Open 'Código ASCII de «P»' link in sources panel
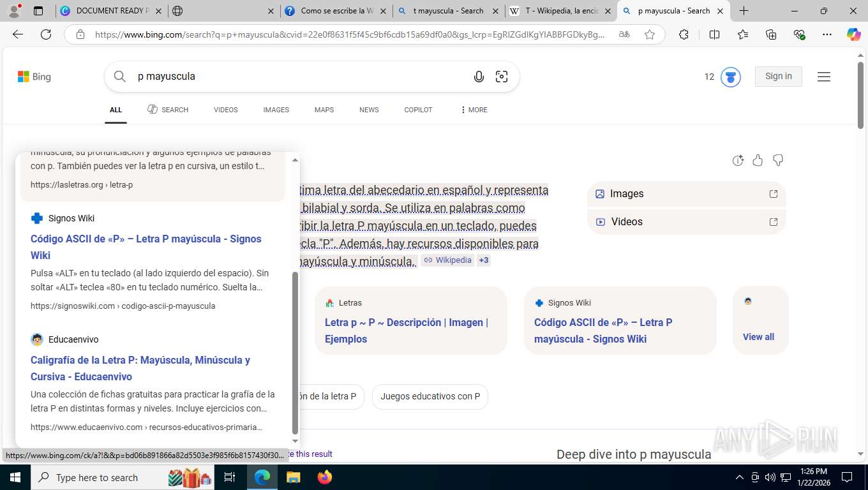 click(146, 247)
